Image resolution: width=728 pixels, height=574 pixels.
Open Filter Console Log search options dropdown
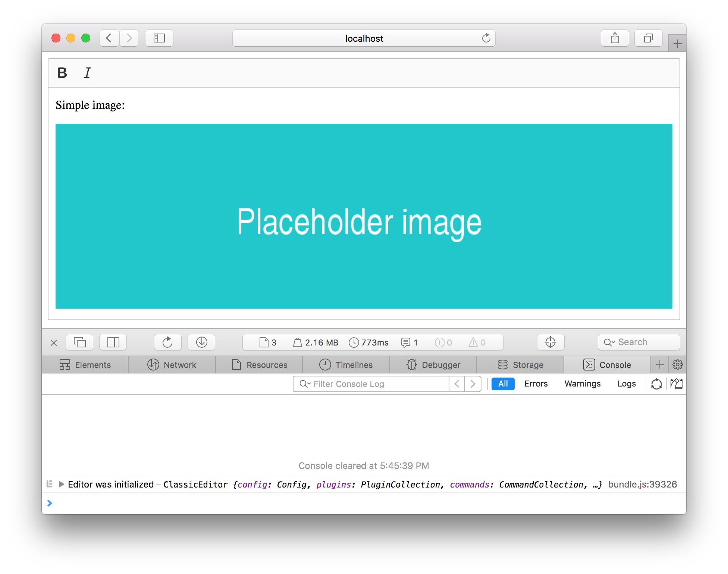coord(305,384)
